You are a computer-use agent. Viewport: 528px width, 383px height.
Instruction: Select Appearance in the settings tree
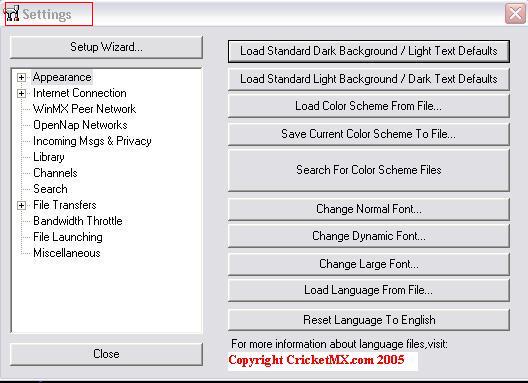pyautogui.click(x=62, y=77)
